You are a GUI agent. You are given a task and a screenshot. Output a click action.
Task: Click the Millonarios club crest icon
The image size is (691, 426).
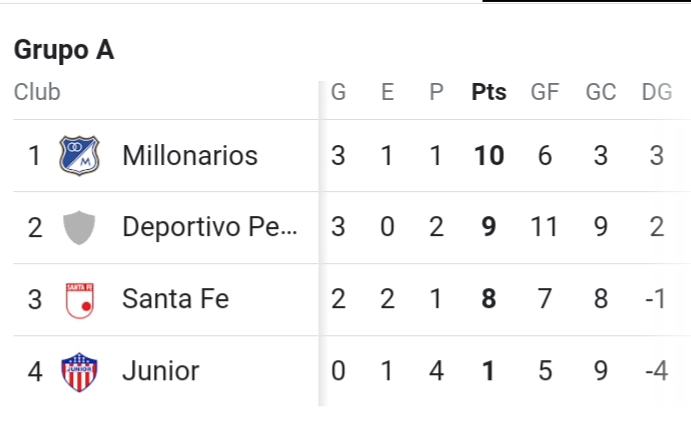(x=79, y=156)
